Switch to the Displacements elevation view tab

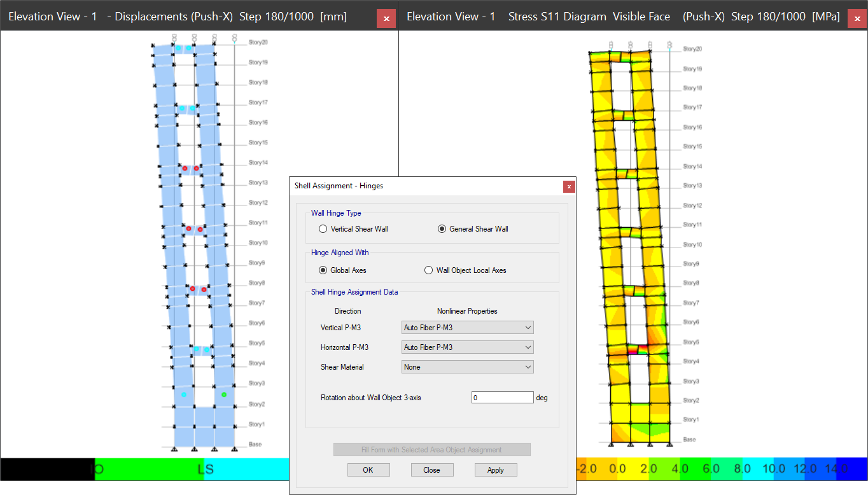178,17
